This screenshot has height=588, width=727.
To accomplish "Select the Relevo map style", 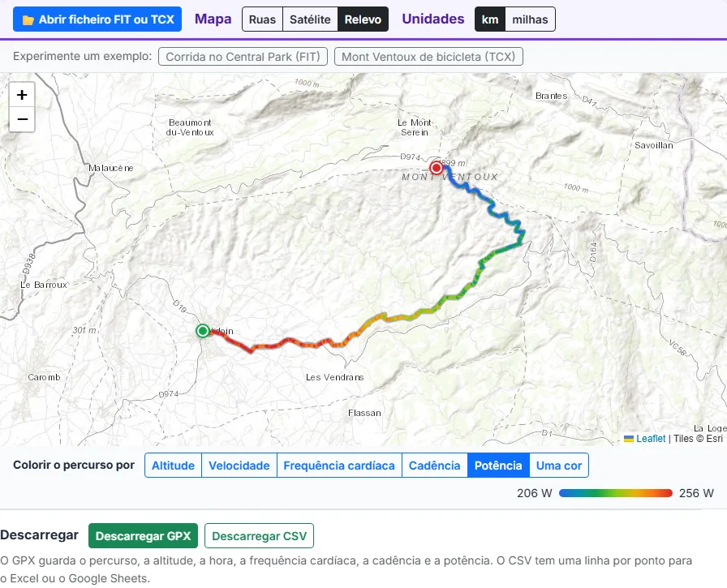I will [x=363, y=19].
